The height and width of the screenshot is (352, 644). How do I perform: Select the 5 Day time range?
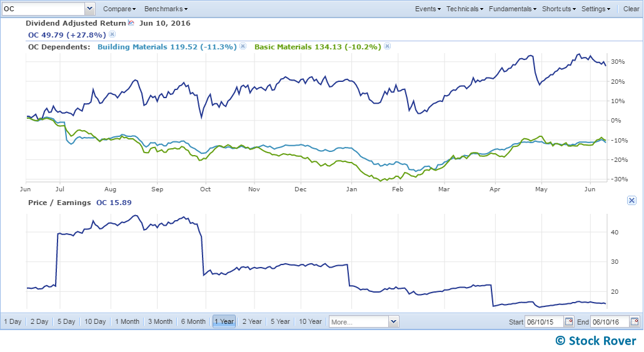pos(66,321)
